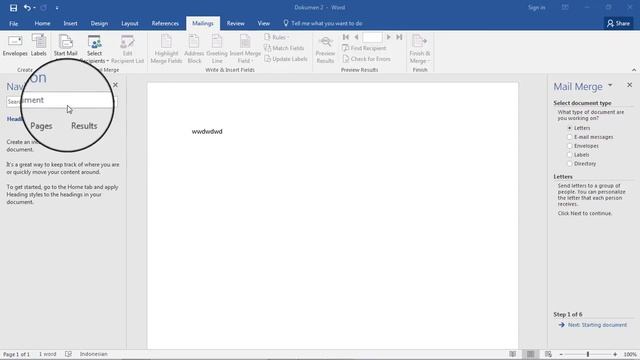Image resolution: width=640 pixels, height=360 pixels.
Task: Insert a Greeting Line
Action: click(217, 49)
